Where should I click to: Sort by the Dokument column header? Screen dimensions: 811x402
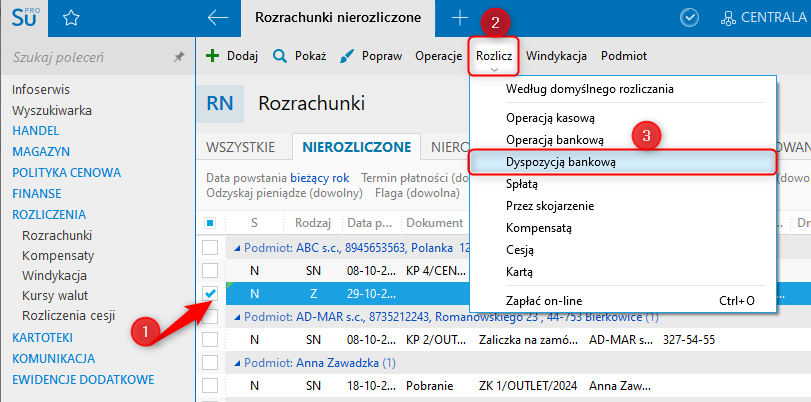point(434,223)
